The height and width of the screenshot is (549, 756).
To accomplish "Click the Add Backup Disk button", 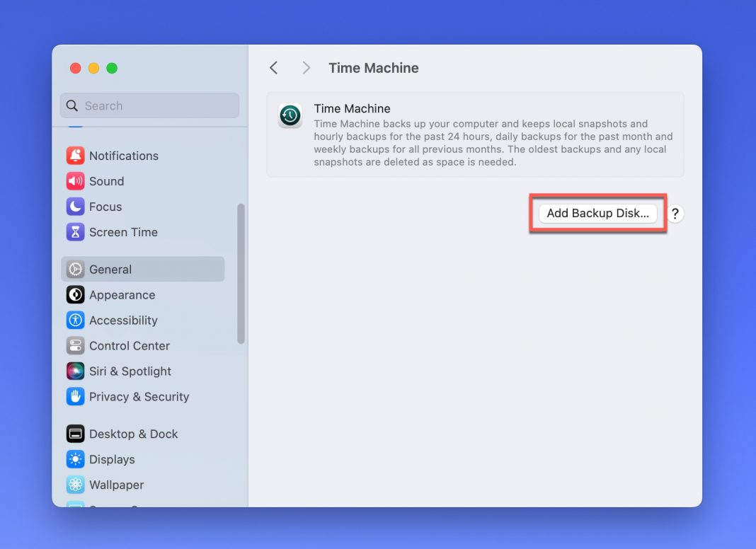I will [x=597, y=213].
